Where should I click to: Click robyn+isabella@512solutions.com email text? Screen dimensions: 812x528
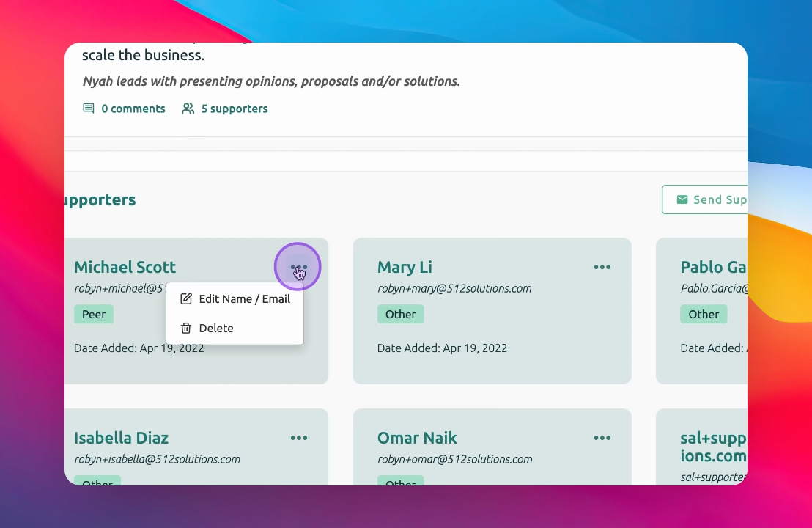(157, 459)
